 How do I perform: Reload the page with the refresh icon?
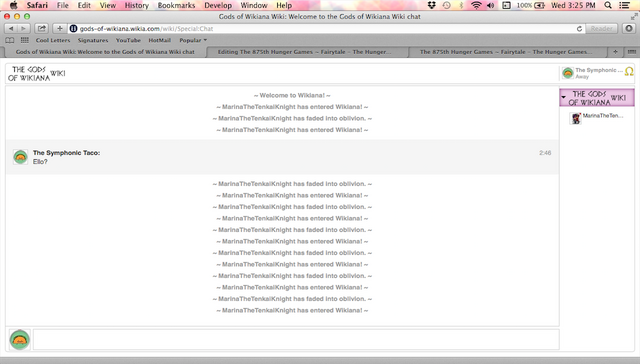[x=579, y=29]
